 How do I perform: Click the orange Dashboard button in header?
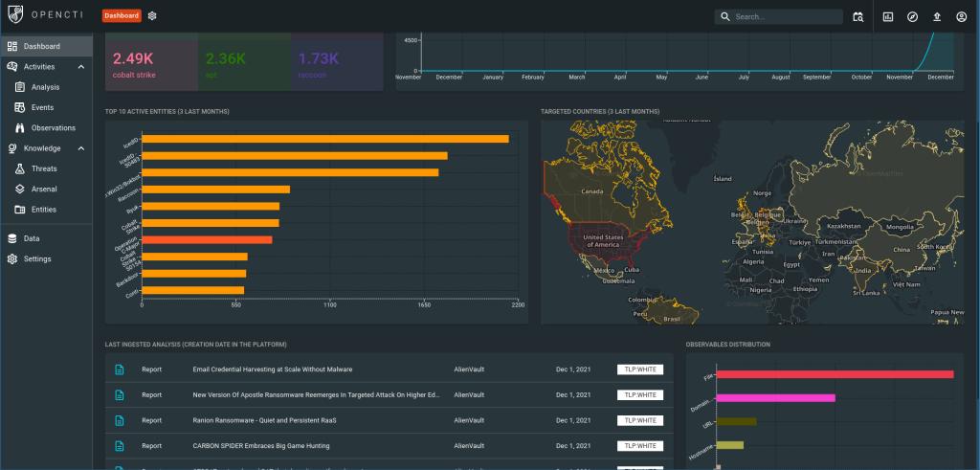(122, 15)
